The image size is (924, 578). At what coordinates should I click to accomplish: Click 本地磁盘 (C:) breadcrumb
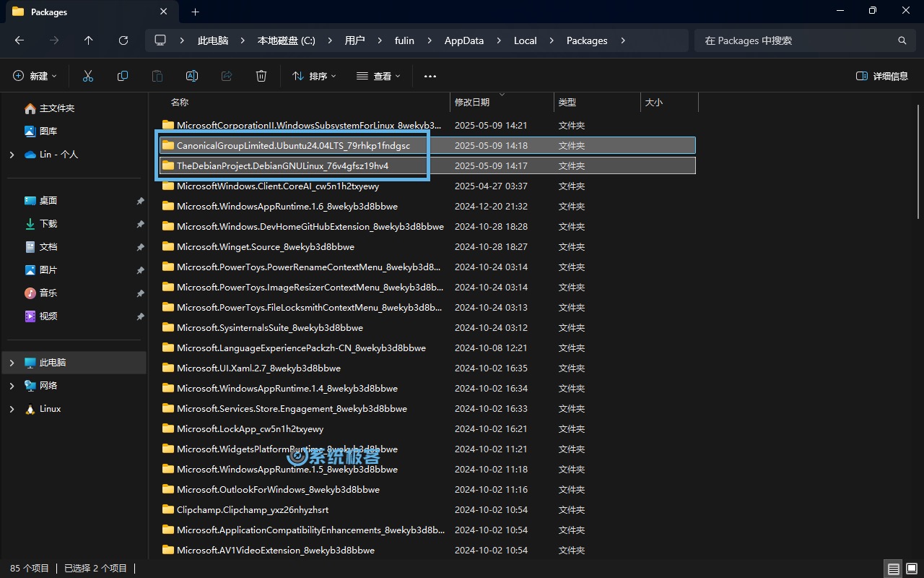coord(287,40)
